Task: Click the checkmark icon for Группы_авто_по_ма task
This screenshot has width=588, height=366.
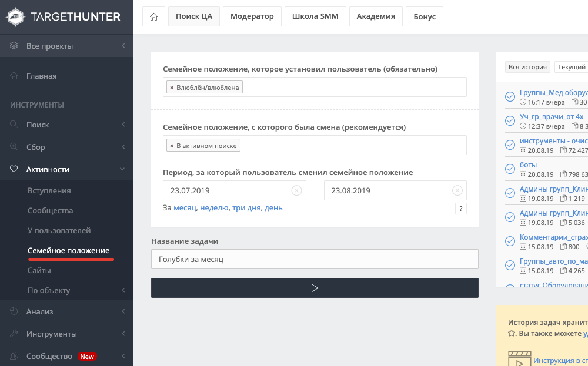Action: click(x=510, y=265)
